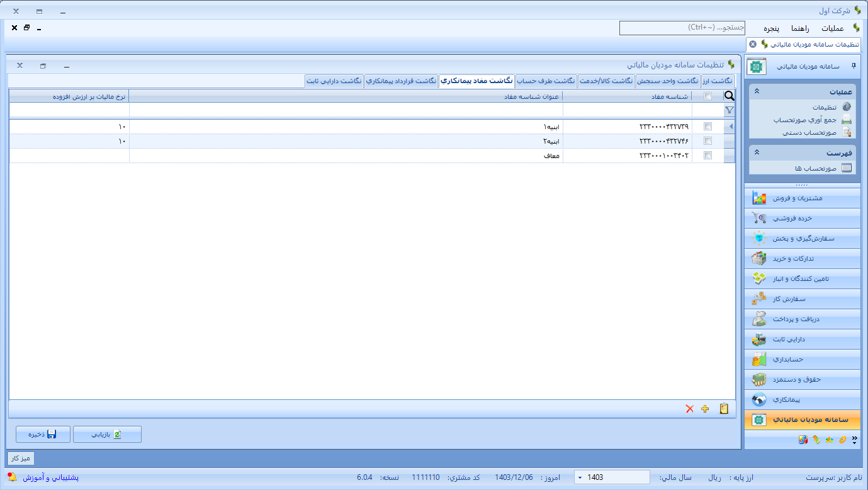868x490 pixels.
Task: Open جمع آوری صورتحساب printer item
Action: click(x=812, y=120)
